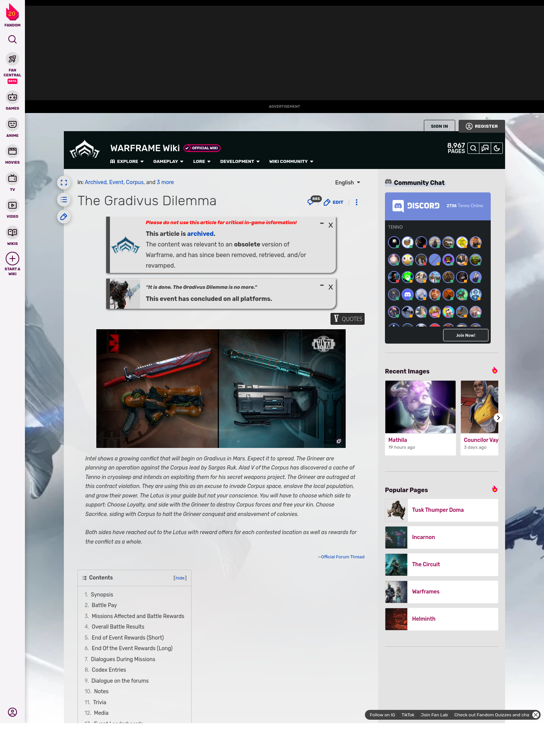
Task: Hide the Contents table
Action: point(180,578)
